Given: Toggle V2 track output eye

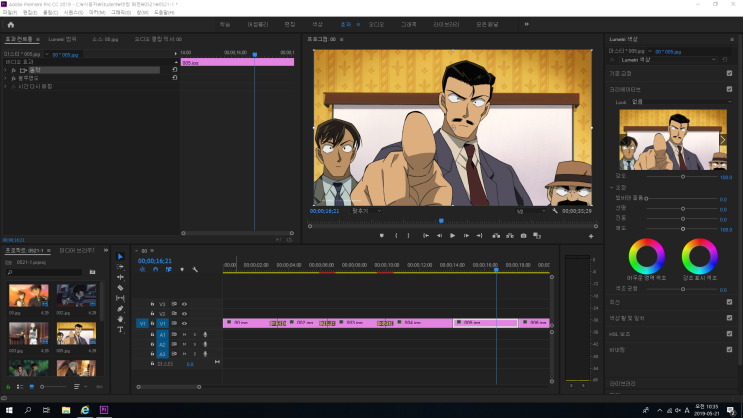Looking at the screenshot, I should tap(184, 314).
